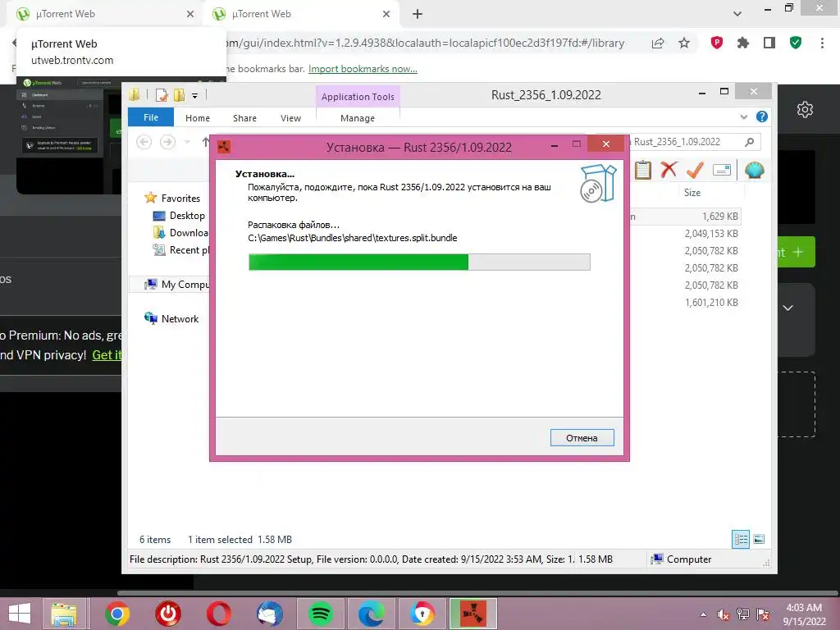Viewport: 840px width, 630px height.
Task: Click the clipboard paste toolbar icon
Action: (643, 171)
